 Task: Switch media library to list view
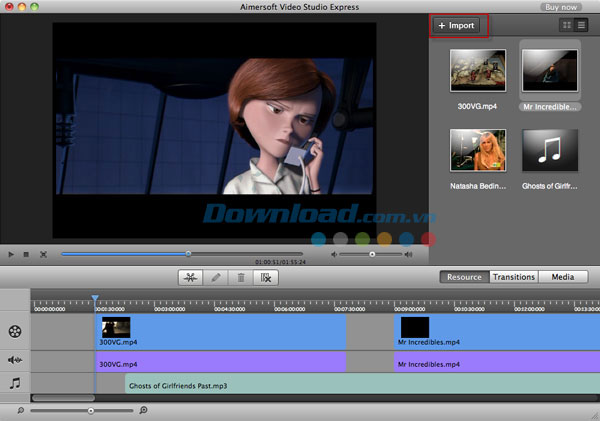(581, 25)
